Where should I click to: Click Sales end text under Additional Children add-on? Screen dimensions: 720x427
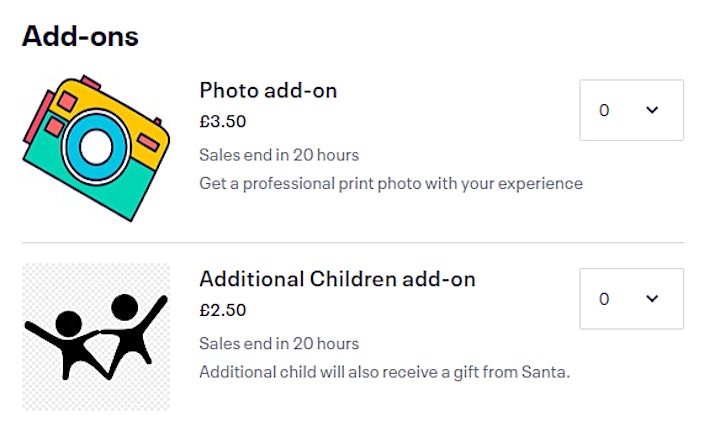click(x=279, y=344)
